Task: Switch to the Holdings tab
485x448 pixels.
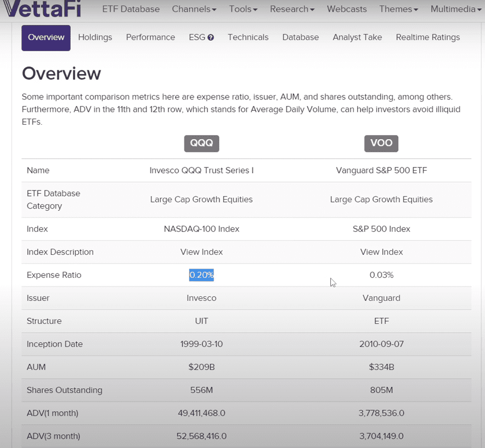Action: tap(95, 37)
